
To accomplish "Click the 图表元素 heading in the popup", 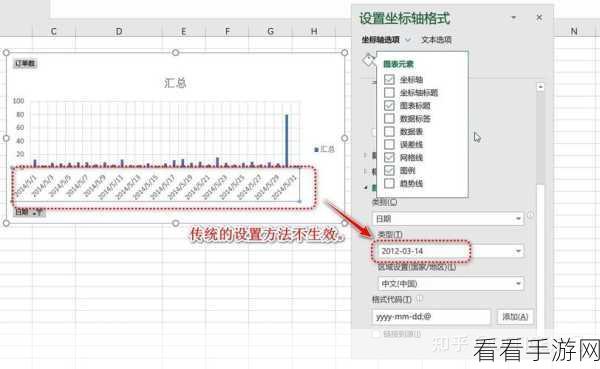I will click(398, 64).
